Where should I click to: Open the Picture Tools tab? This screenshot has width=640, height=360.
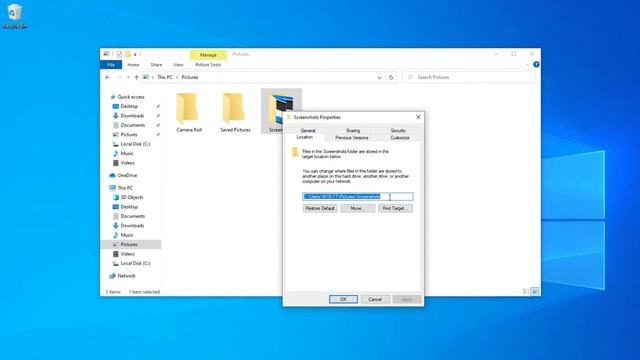(208, 64)
